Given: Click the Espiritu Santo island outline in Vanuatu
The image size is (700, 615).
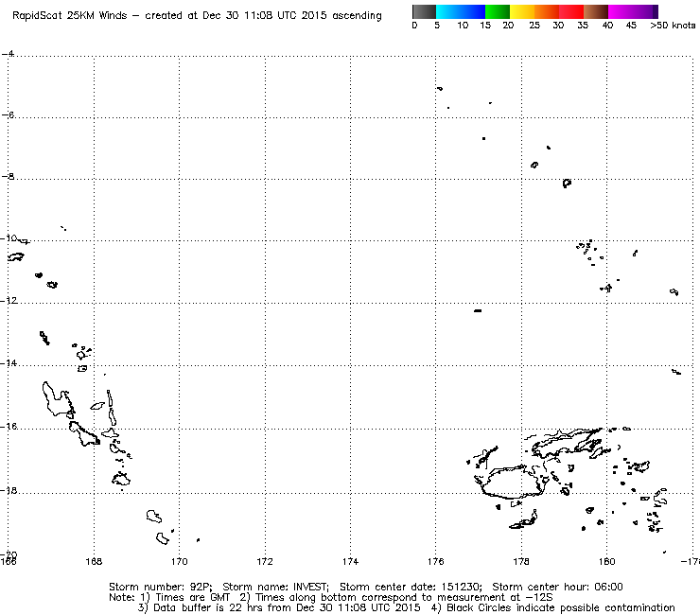Looking at the screenshot, I should click(x=57, y=399).
